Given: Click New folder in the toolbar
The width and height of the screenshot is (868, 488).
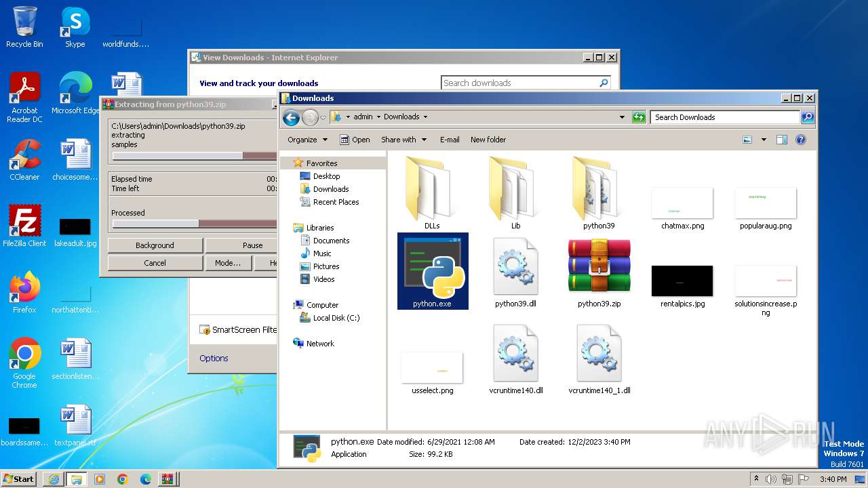Looking at the screenshot, I should coord(488,140).
